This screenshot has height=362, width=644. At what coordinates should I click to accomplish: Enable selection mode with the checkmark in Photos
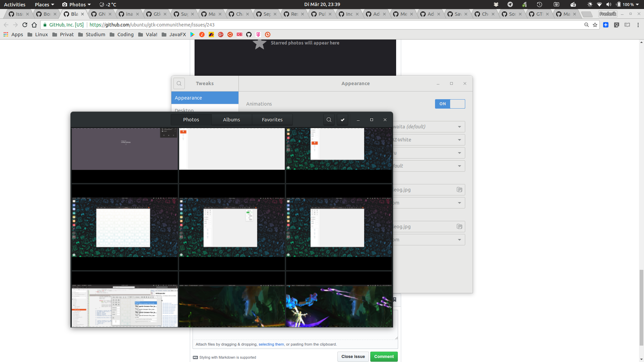(x=342, y=120)
